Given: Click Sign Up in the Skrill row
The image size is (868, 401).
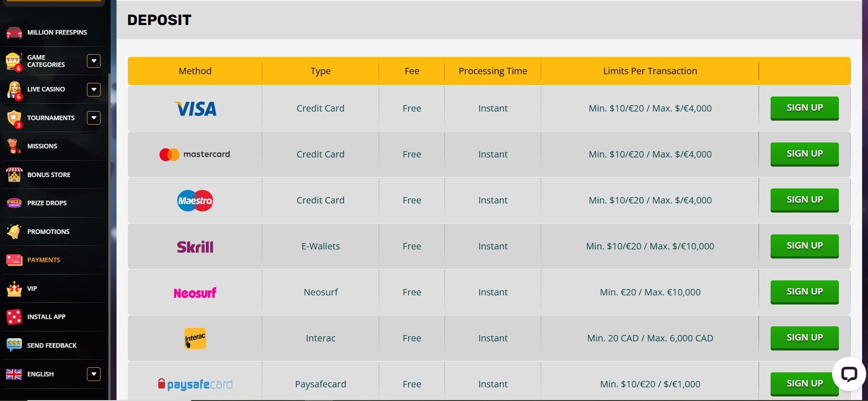Looking at the screenshot, I should [804, 246].
